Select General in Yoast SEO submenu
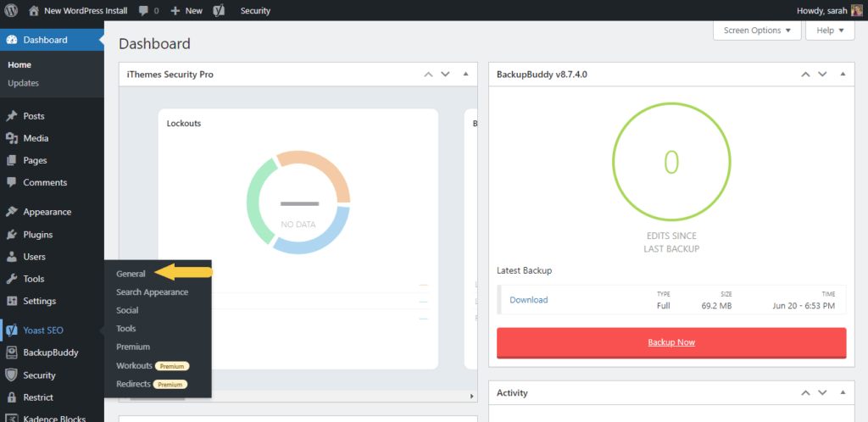Viewport: 868px width, 422px height. point(131,274)
